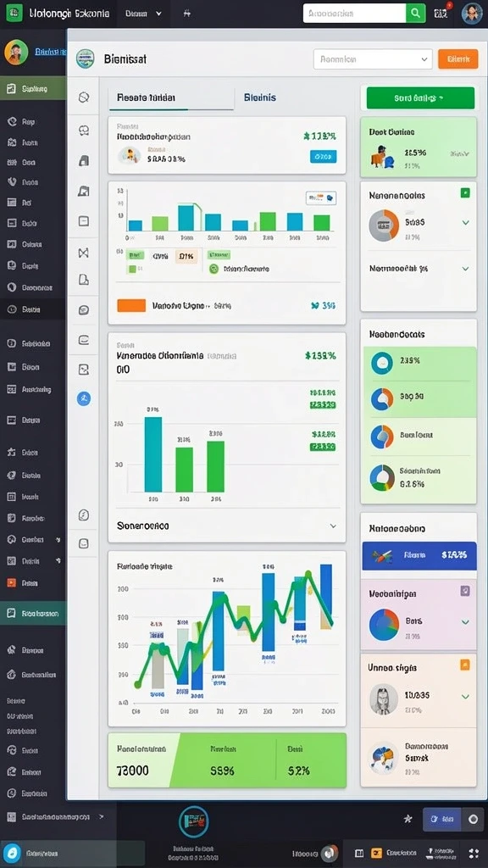This screenshot has width=488, height=868.
Task: Expand the chevron next to the orange donut chart
Action: pyautogui.click(x=465, y=223)
